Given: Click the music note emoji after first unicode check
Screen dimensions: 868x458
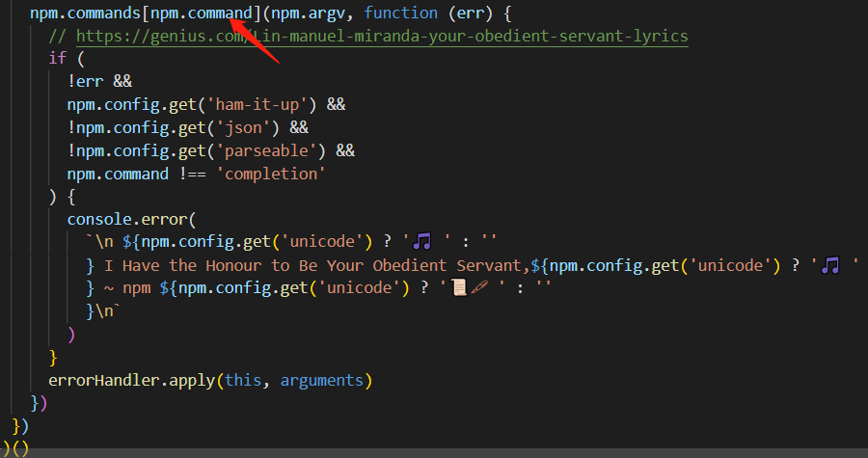Looking at the screenshot, I should coord(421,242).
